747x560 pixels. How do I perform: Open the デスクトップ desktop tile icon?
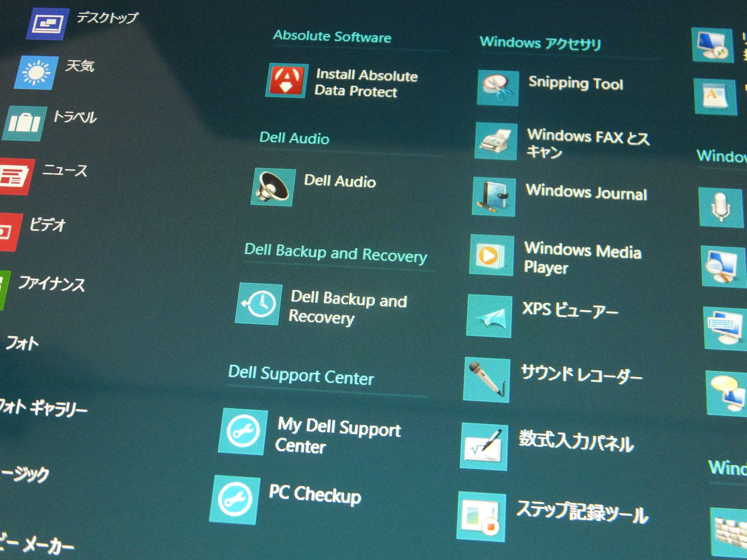click(48, 24)
